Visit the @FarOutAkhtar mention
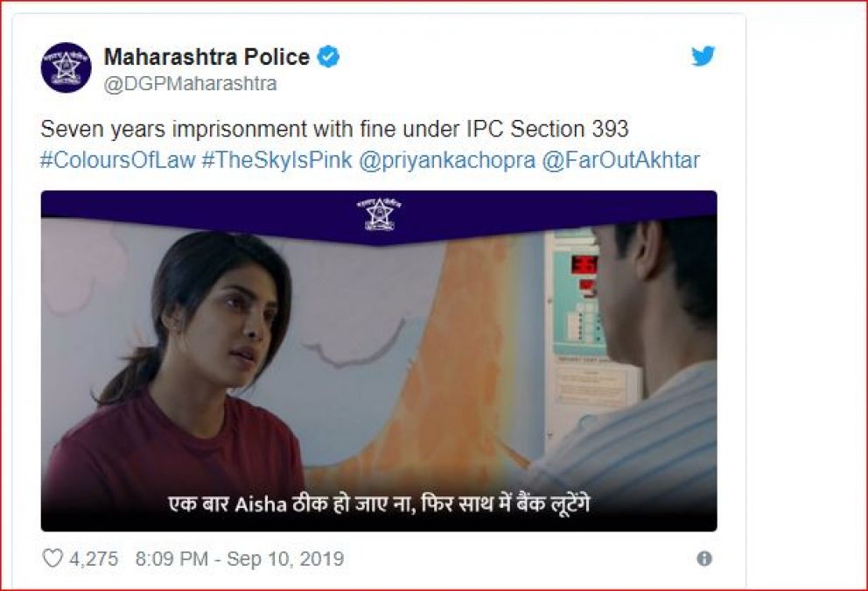Image resolution: width=868 pixels, height=591 pixels. click(x=620, y=160)
